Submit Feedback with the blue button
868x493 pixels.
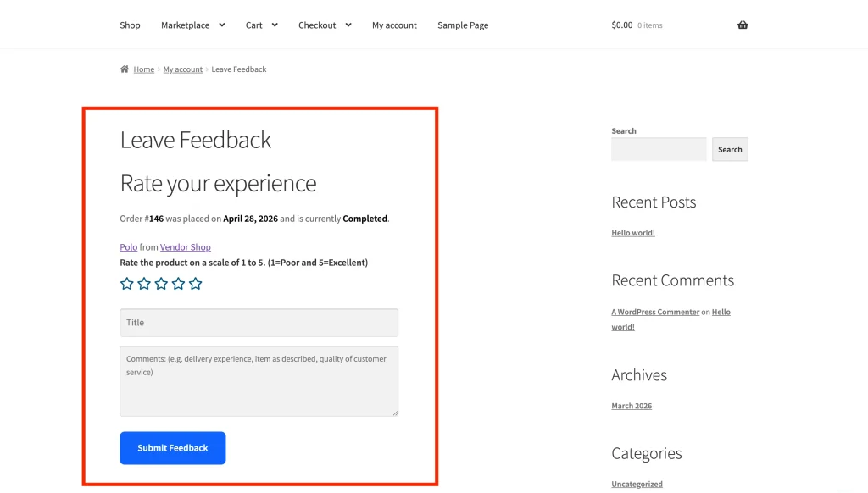click(x=173, y=448)
